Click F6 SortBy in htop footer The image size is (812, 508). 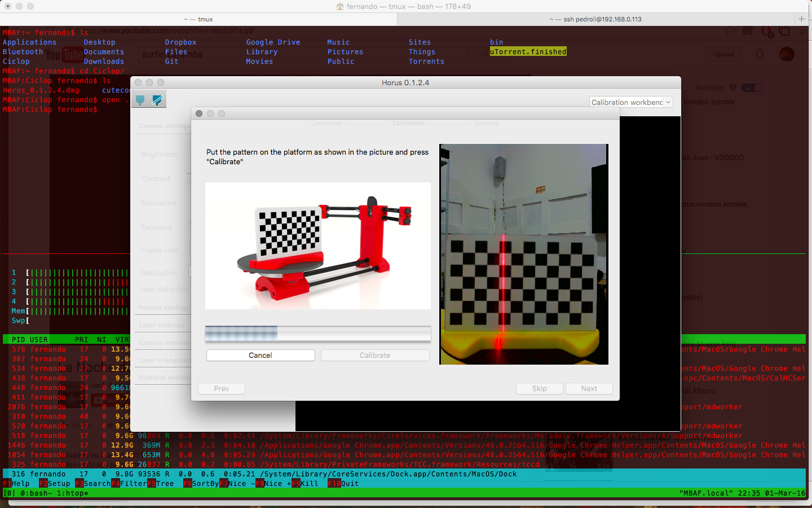click(201, 484)
